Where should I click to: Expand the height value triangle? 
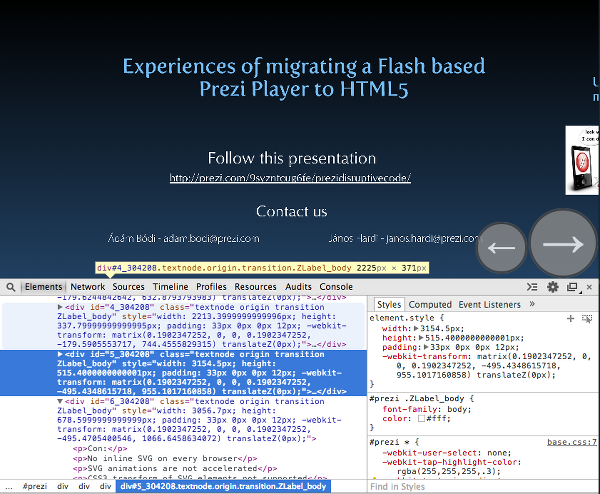coord(421,337)
